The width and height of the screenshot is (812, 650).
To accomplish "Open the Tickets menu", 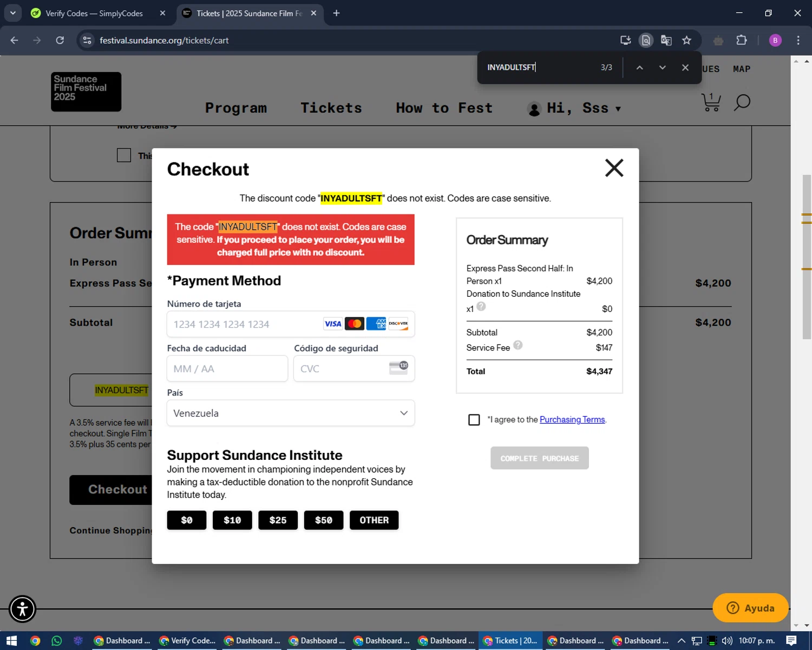I will [331, 108].
